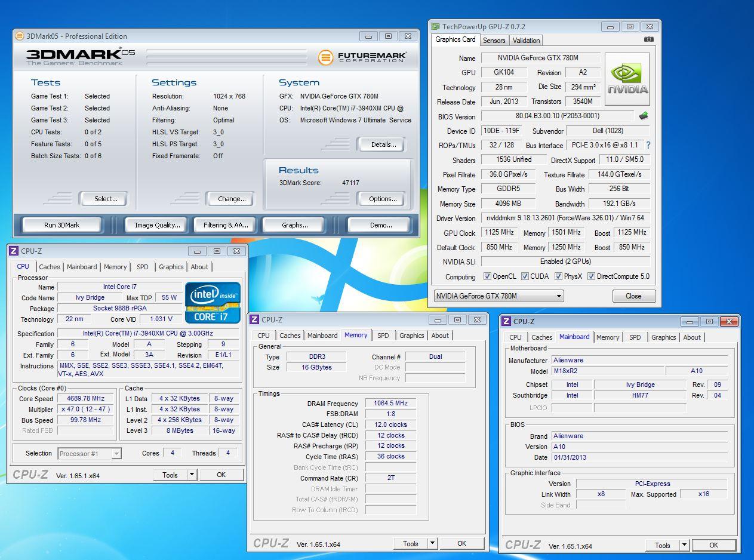Image resolution: width=754 pixels, height=560 pixels.
Task: Open Graphics tab in CPU-Z Mainboard window
Action: [x=663, y=337]
